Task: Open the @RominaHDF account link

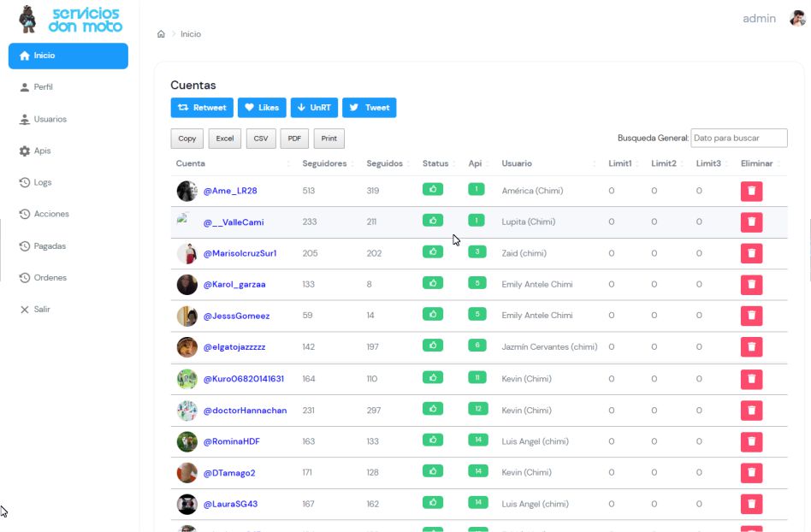Action: (x=231, y=441)
